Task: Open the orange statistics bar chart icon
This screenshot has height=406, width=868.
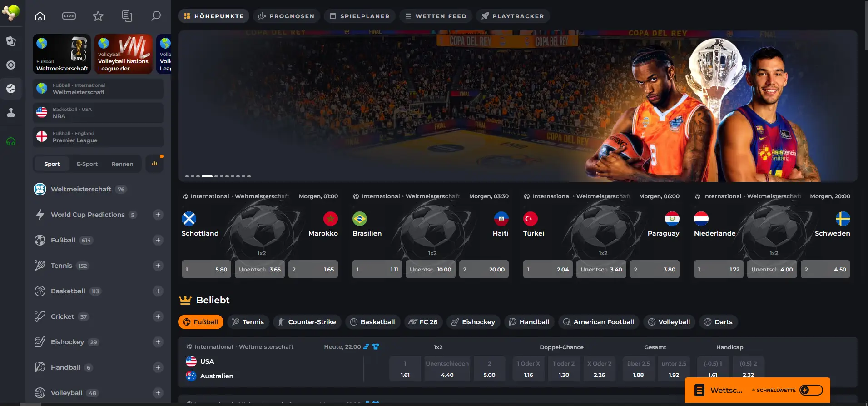Action: (x=154, y=164)
